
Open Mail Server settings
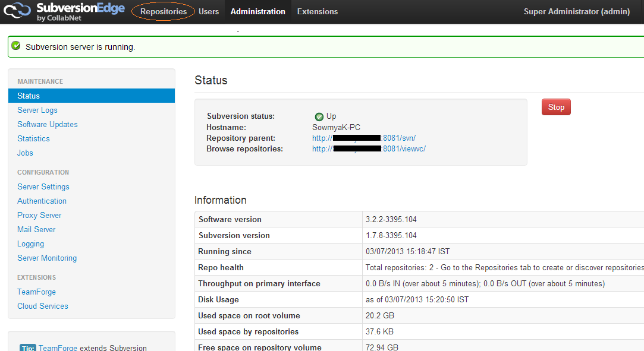[x=36, y=229]
